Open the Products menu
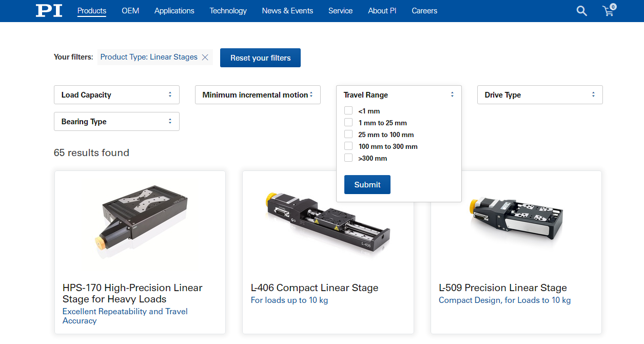The image size is (644, 344). click(91, 10)
